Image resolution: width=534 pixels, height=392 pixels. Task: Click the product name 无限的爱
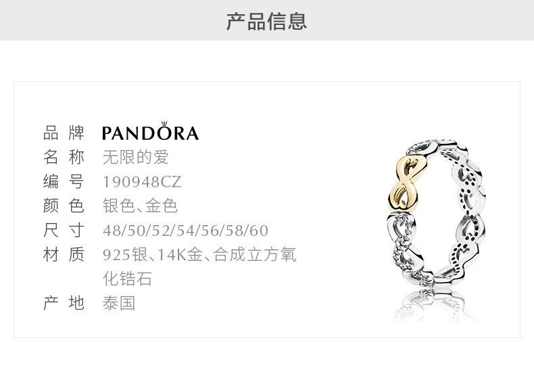coord(136,157)
